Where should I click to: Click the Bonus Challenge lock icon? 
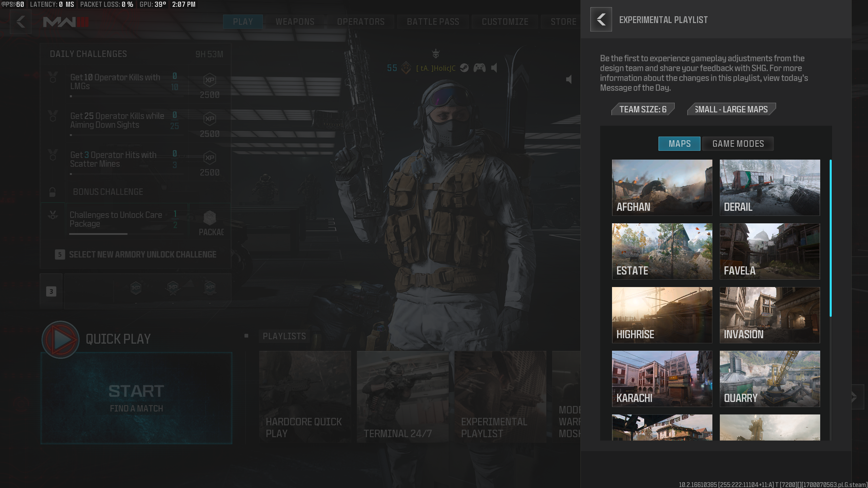point(52,192)
